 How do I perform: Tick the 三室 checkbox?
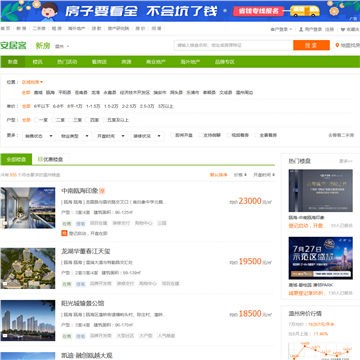pyautogui.click(x=70, y=120)
